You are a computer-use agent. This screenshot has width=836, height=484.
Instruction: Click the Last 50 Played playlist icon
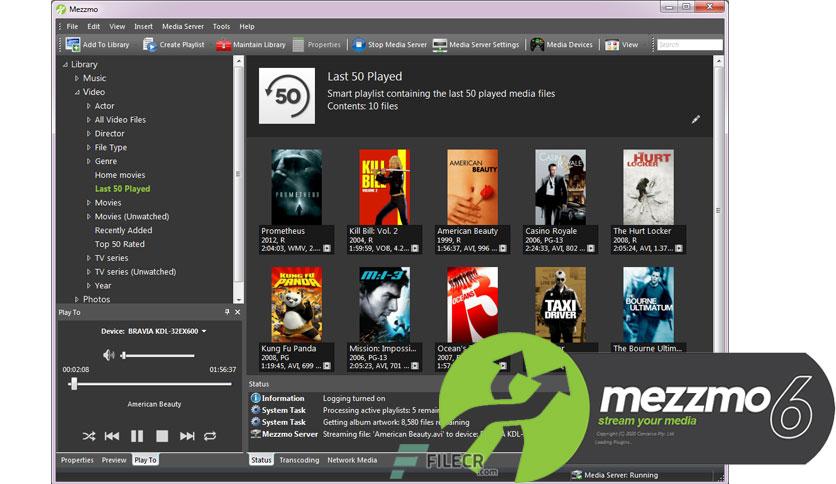click(x=287, y=96)
